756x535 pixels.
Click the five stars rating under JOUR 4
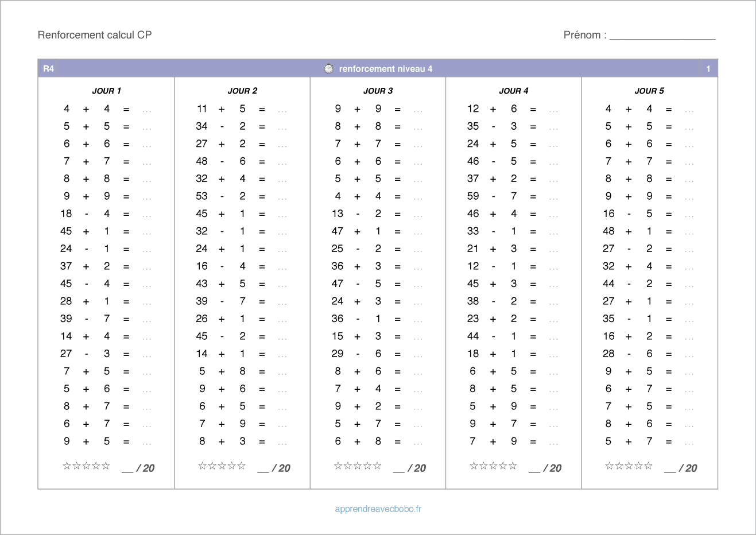point(493,466)
